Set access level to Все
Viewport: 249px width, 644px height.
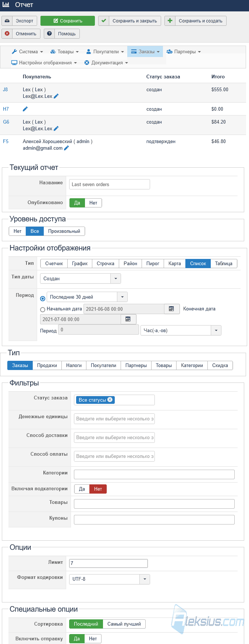point(35,231)
